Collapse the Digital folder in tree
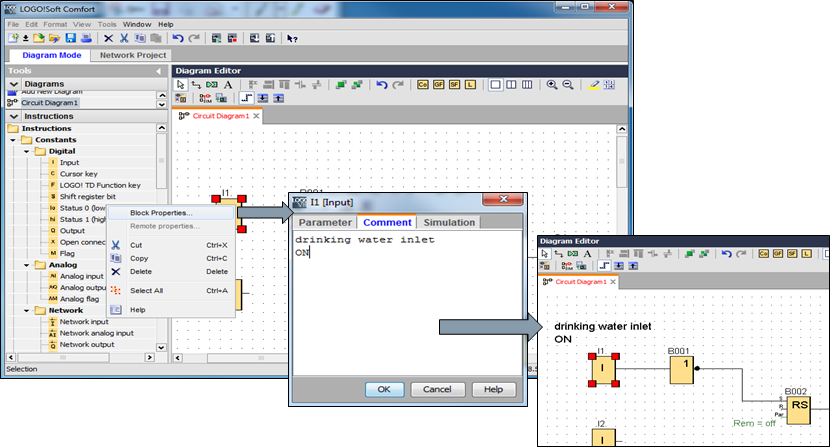Screen dimensions: 830x447 (x=28, y=151)
